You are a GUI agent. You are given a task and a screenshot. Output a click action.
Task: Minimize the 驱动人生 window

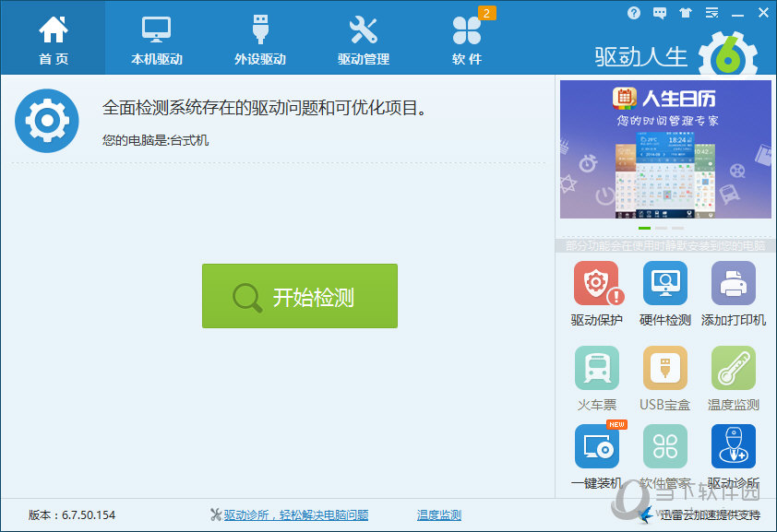coord(737,14)
